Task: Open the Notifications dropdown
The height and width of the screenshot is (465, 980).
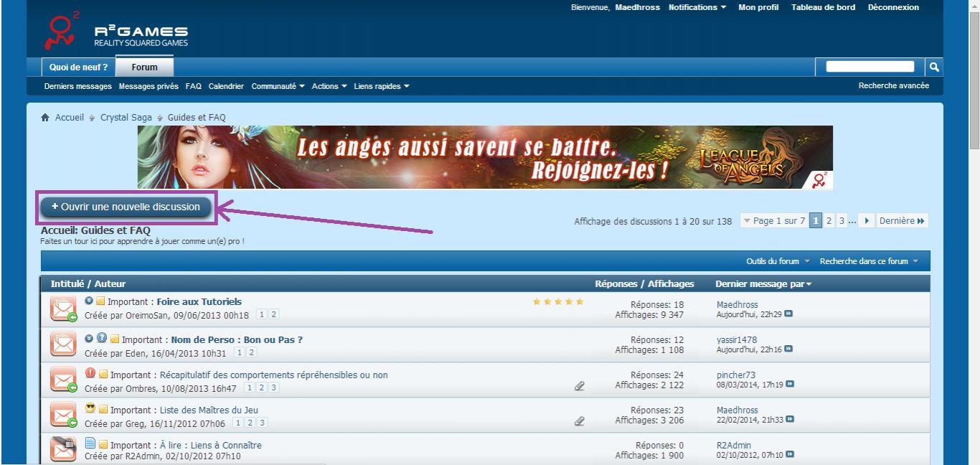Action: point(697,7)
